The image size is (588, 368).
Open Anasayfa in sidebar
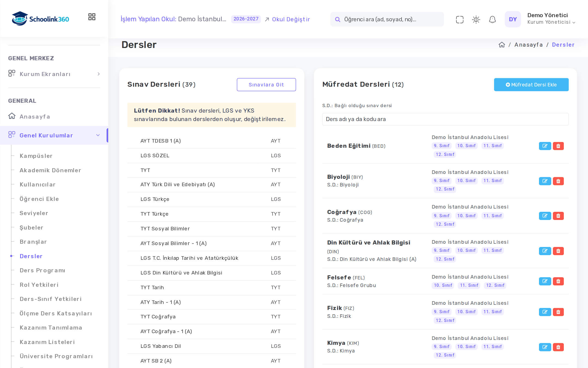[35, 116]
